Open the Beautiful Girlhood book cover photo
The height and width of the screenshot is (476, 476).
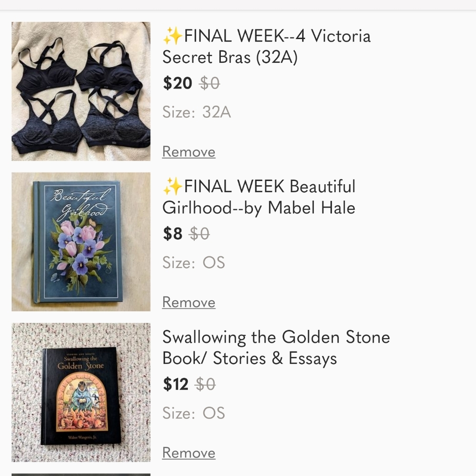pyautogui.click(x=81, y=242)
